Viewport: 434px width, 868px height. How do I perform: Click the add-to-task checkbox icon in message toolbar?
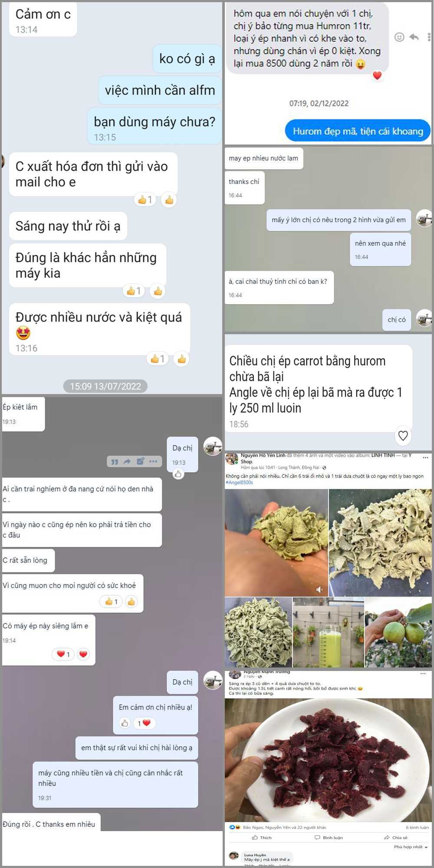[x=140, y=461]
